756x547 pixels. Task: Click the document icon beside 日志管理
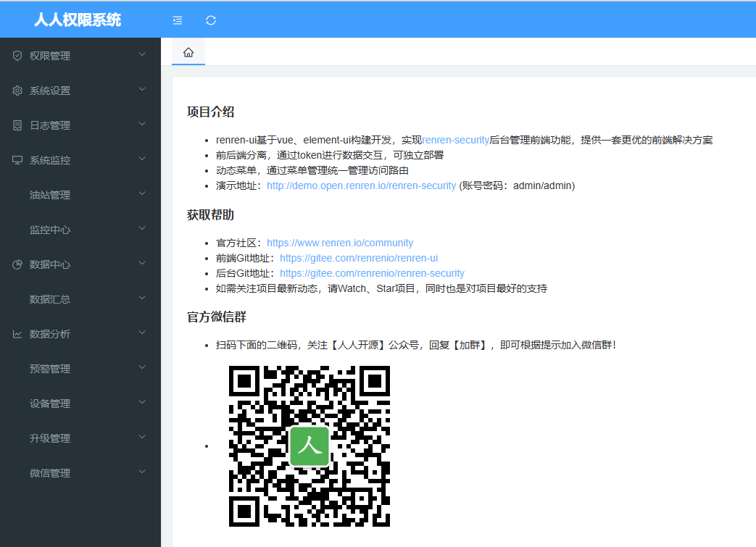[17, 125]
